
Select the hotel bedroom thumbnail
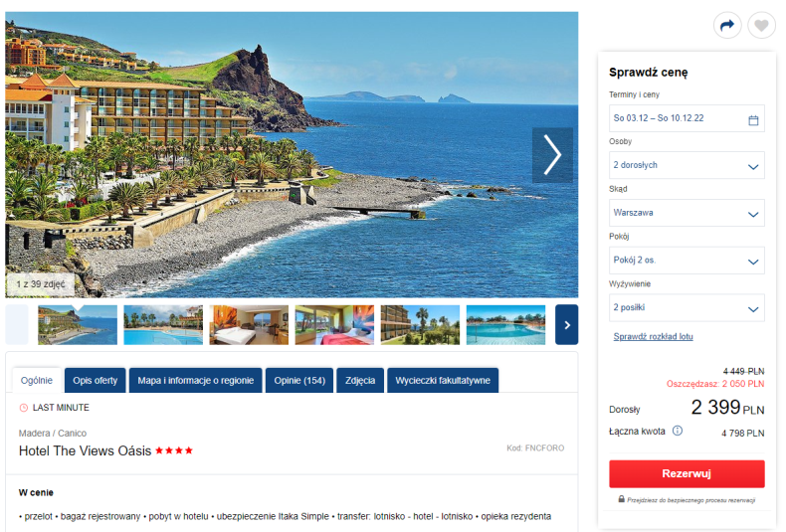(249, 324)
